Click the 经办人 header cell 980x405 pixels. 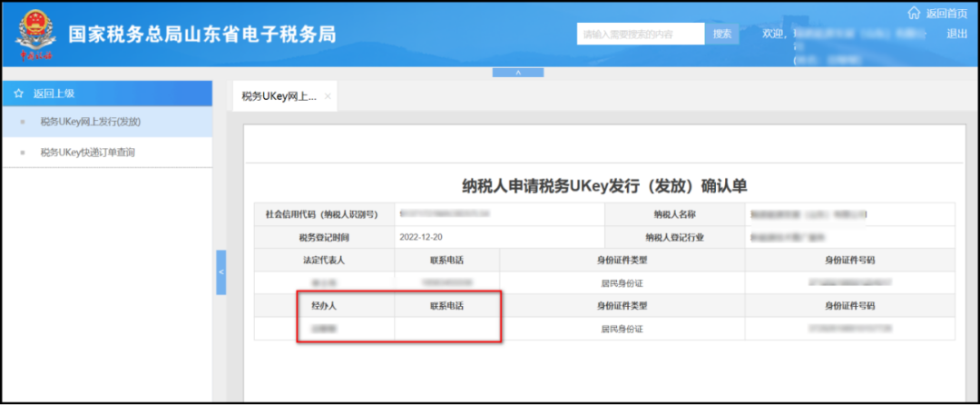324,306
